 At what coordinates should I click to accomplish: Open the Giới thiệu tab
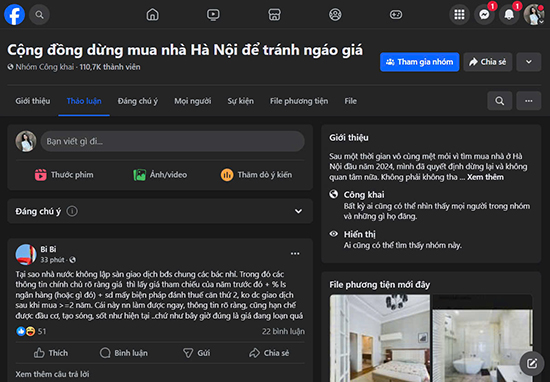(x=33, y=101)
